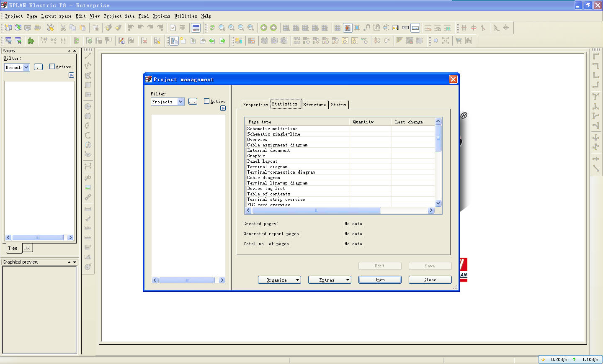Click the green page back arrow icon
Screen dimensions: 603x364
click(x=212, y=41)
